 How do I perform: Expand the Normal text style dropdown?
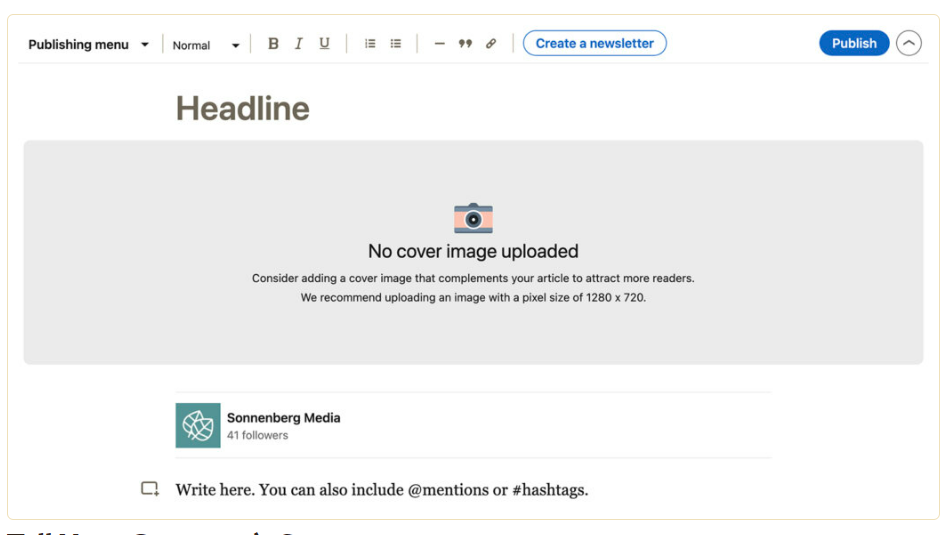click(206, 45)
